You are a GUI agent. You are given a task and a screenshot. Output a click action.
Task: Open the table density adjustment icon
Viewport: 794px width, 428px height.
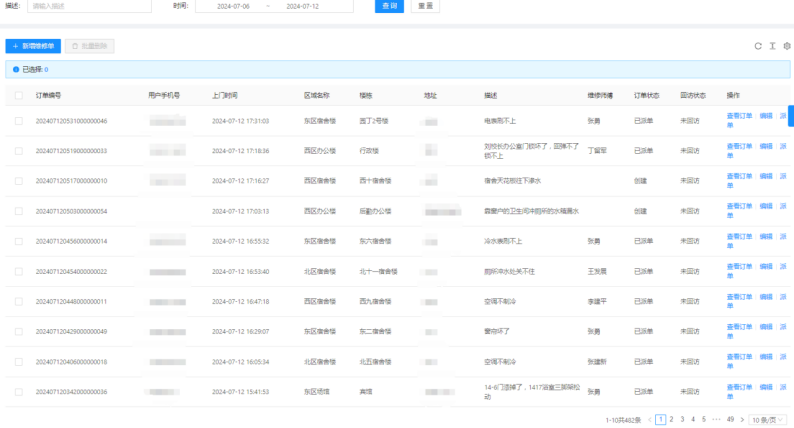pyautogui.click(x=772, y=46)
